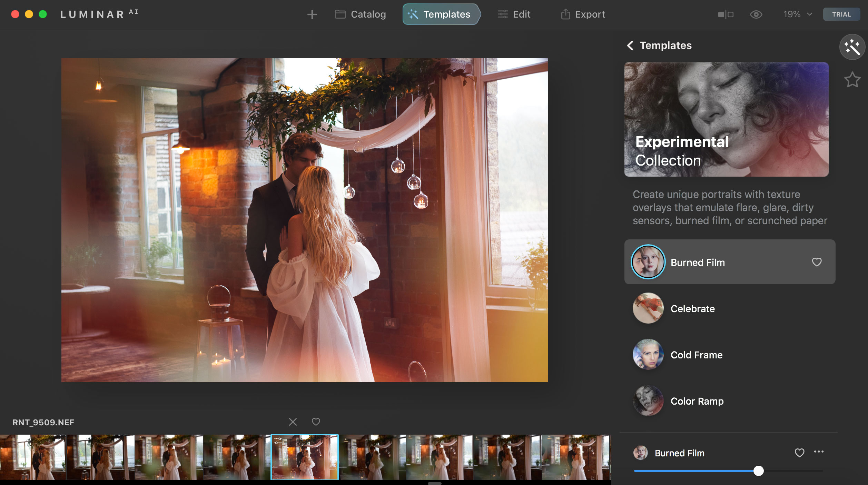This screenshot has width=868, height=485.
Task: Select the highlighted filmstrip thumbnail
Action: tap(305, 457)
